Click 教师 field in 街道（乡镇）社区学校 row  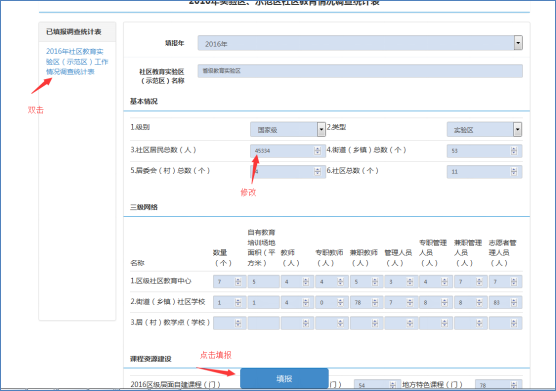[x=297, y=302]
